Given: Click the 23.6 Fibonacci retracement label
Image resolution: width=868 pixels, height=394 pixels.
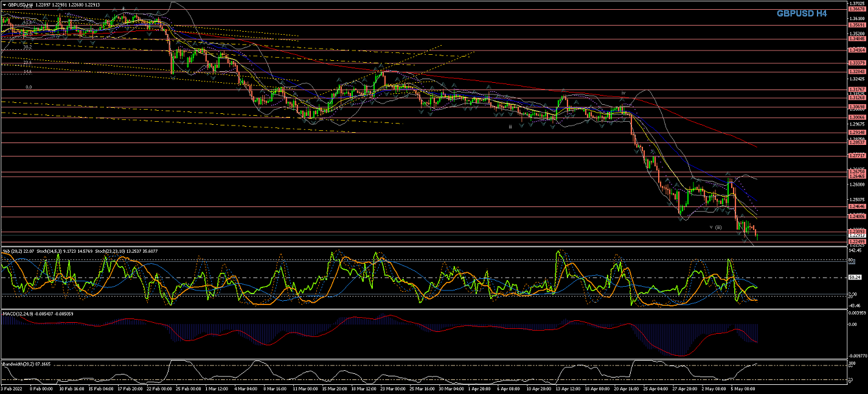Looking at the screenshot, I should [27, 62].
